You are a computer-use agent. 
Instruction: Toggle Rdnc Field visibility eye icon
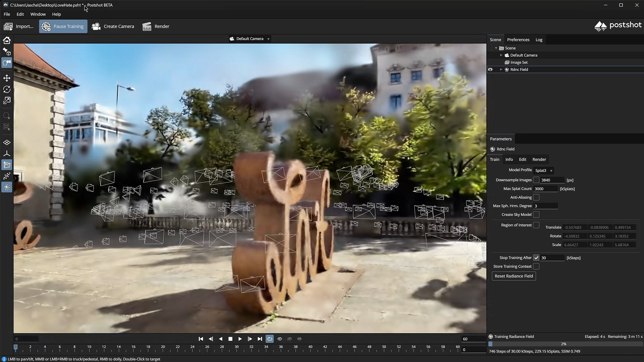pos(490,70)
